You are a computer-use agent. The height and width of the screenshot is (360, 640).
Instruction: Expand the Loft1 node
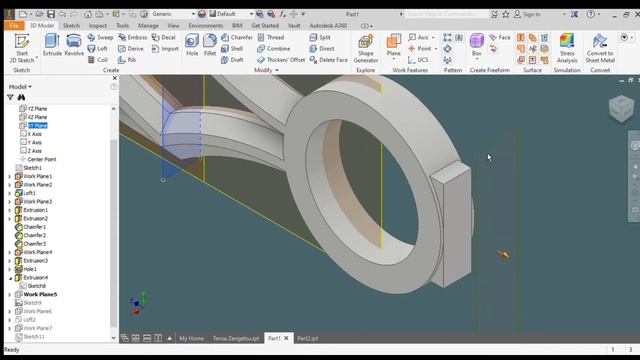10,193
